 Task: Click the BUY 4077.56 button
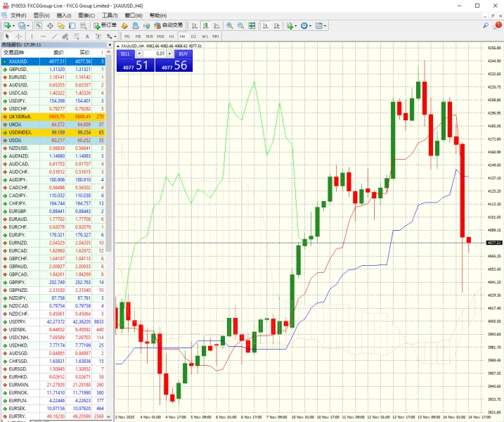tap(174, 65)
